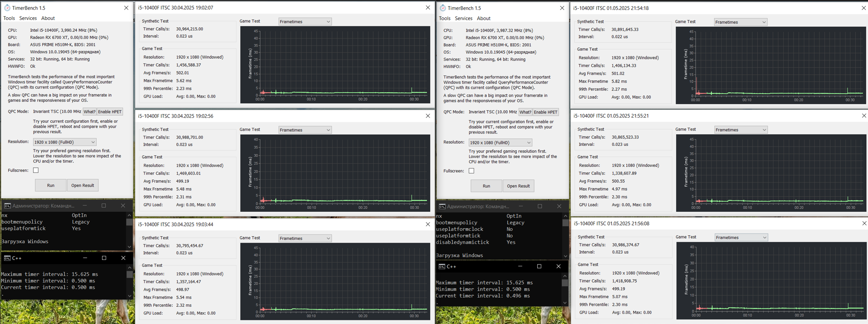
Task: Click What? button in 3,987.32 MHz TimerBench window
Action: click(x=525, y=112)
